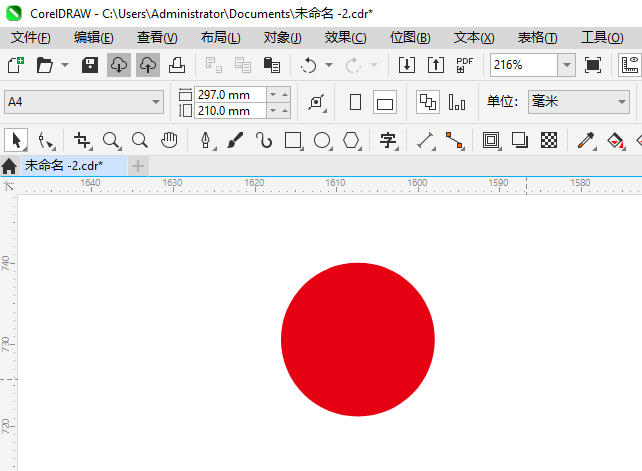This screenshot has width=642, height=471.
Task: Click the Paste clipboard icon
Action: (272, 65)
